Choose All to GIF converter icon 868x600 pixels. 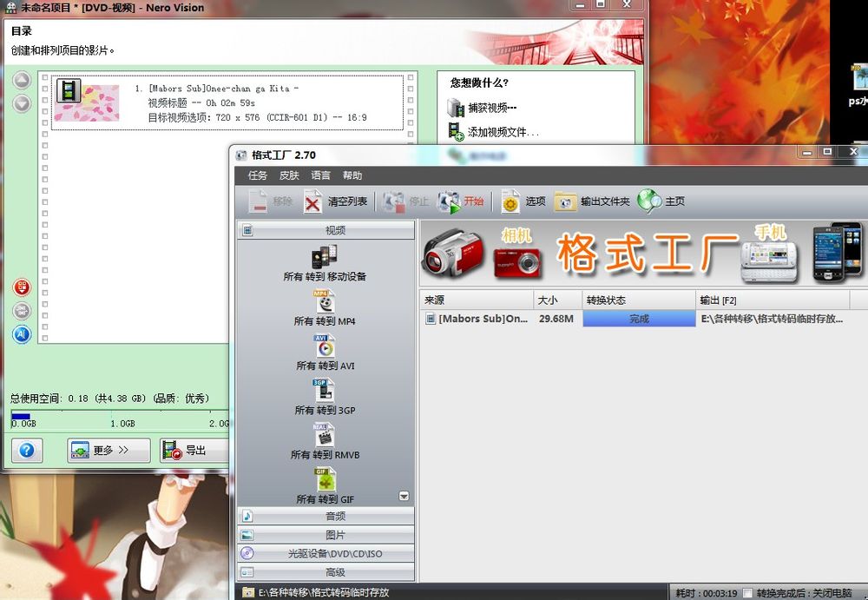pyautogui.click(x=325, y=480)
